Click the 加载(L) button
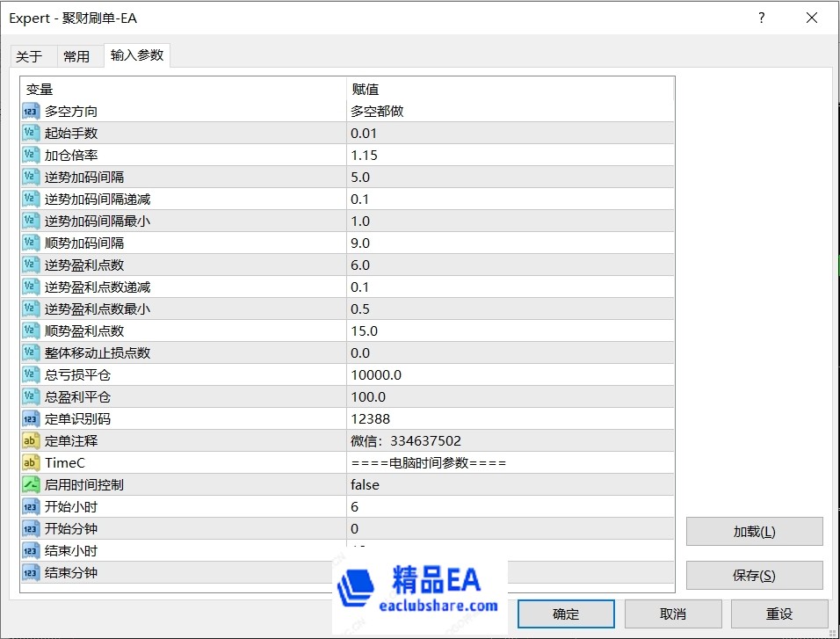 coord(754,531)
